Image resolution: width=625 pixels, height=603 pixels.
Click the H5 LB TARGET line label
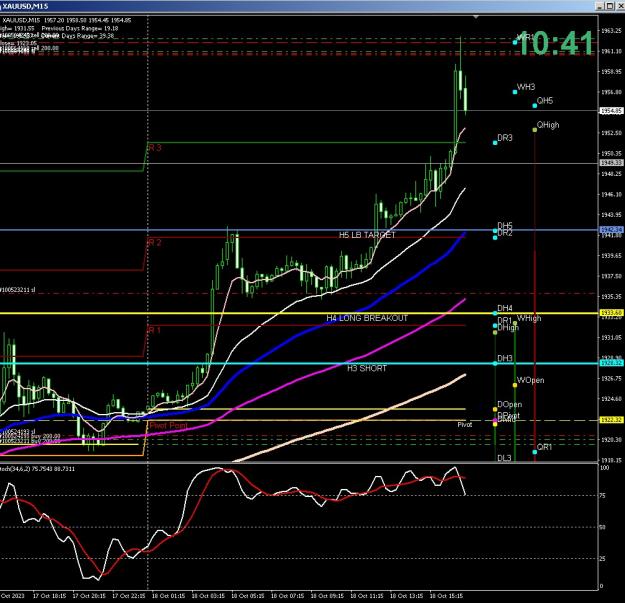tap(367, 235)
